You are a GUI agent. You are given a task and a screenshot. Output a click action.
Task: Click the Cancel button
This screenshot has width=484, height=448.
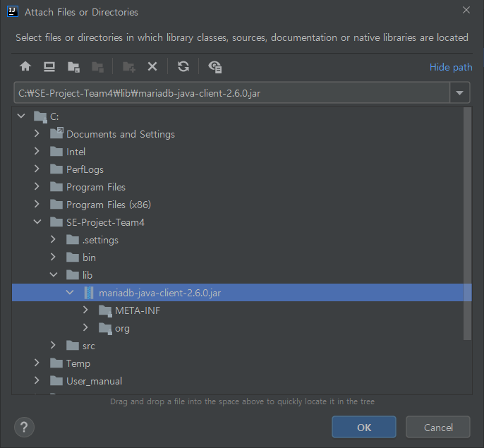[x=438, y=427]
